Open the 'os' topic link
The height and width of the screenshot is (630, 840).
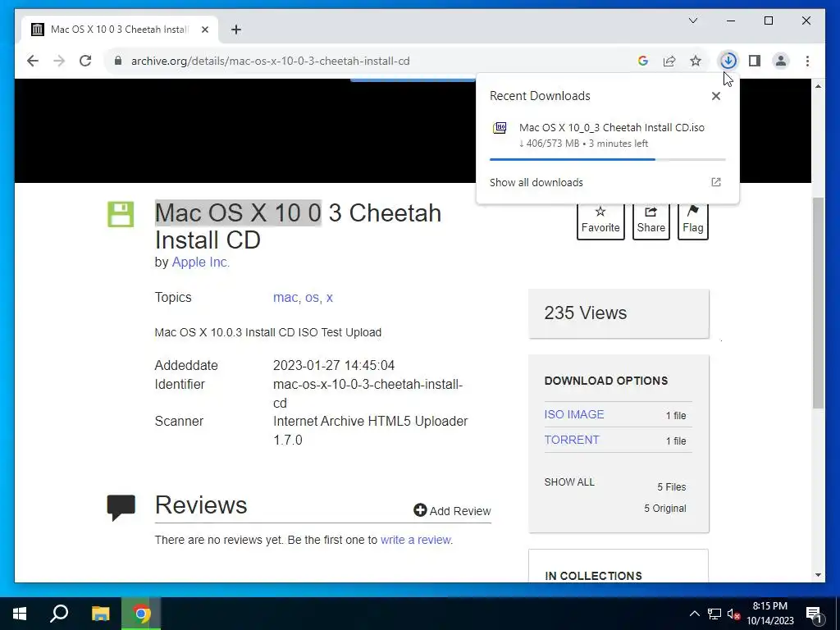pyautogui.click(x=313, y=297)
